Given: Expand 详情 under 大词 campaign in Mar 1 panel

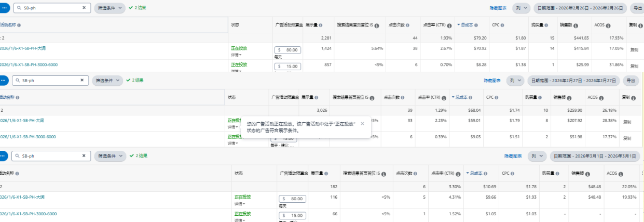Looking at the screenshot, I should pyautogui.click(x=238, y=204).
